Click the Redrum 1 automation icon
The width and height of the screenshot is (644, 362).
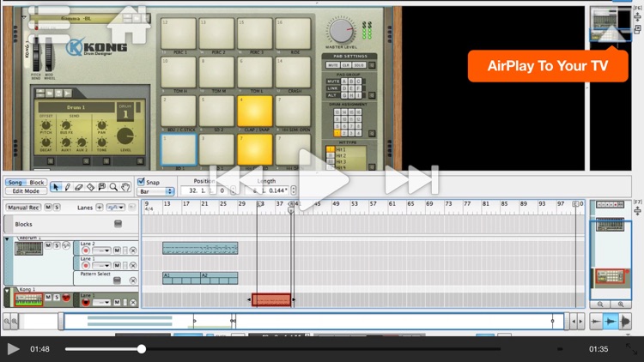[65, 245]
